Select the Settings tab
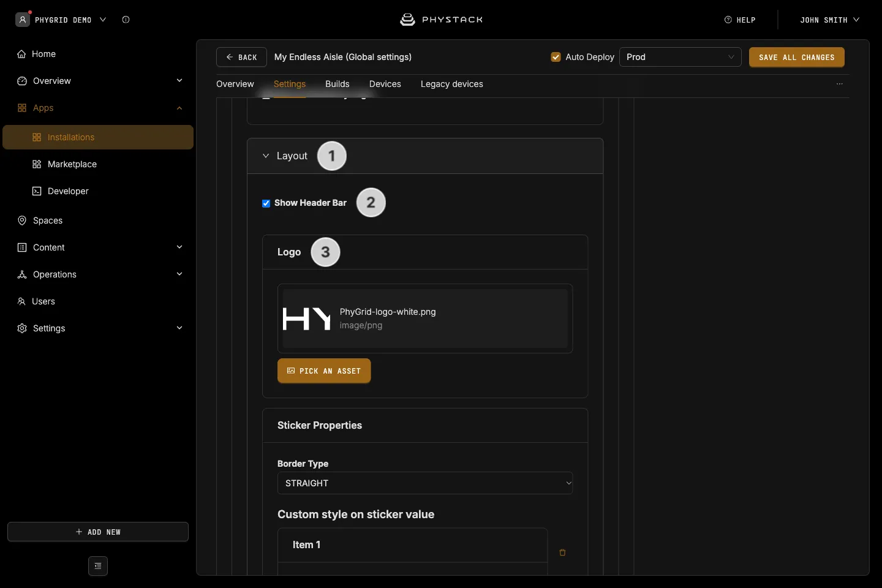 290,84
